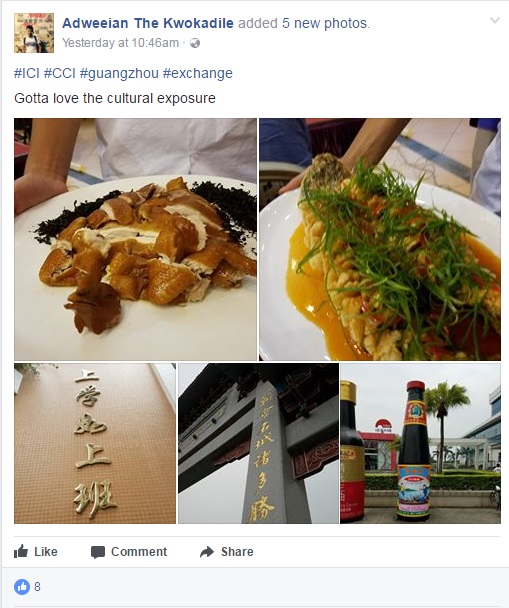
Task: Click the Yesterday at 10:46am timestamp
Action: coord(121,43)
